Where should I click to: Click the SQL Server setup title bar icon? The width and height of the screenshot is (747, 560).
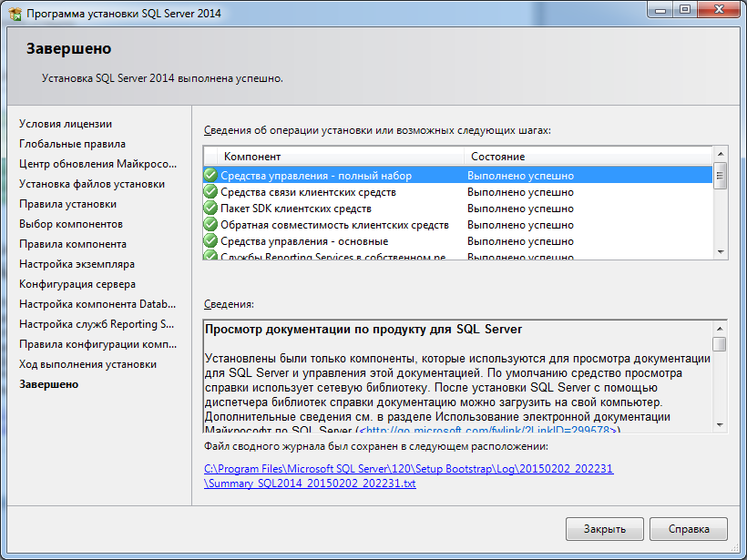14,13
